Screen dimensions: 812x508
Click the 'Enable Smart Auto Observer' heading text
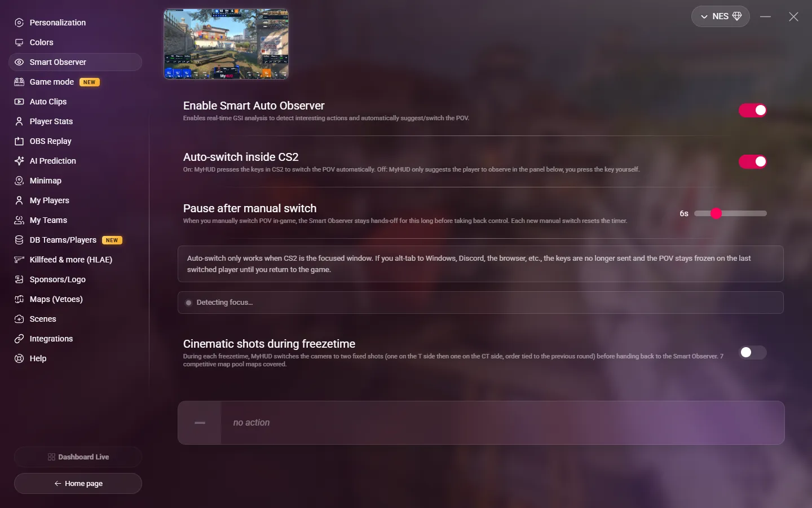point(254,106)
